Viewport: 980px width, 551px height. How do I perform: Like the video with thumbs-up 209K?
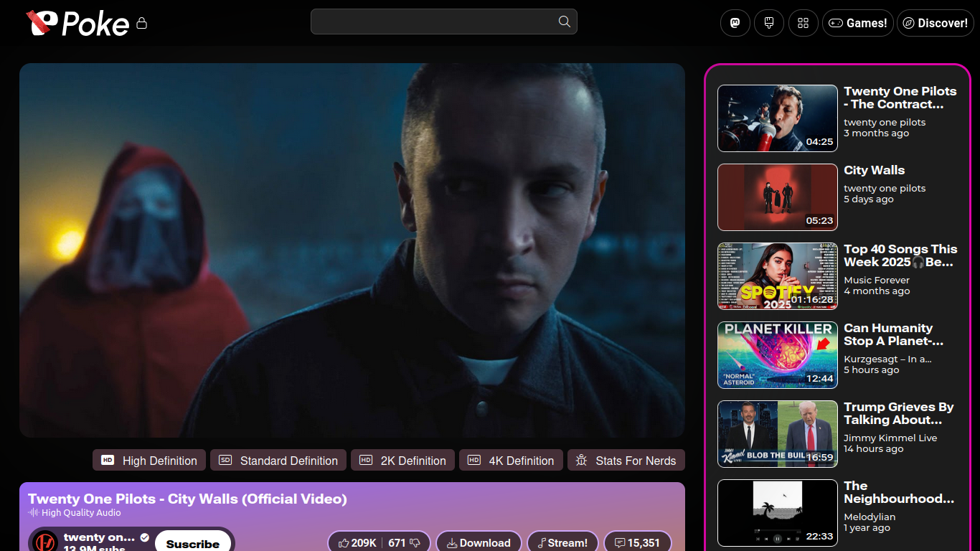click(x=357, y=543)
